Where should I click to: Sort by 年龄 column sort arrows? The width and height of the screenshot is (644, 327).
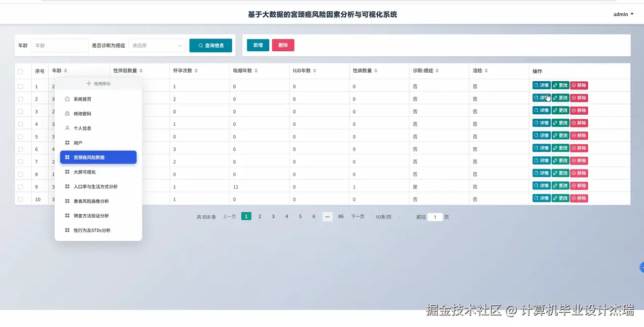pyautogui.click(x=65, y=71)
